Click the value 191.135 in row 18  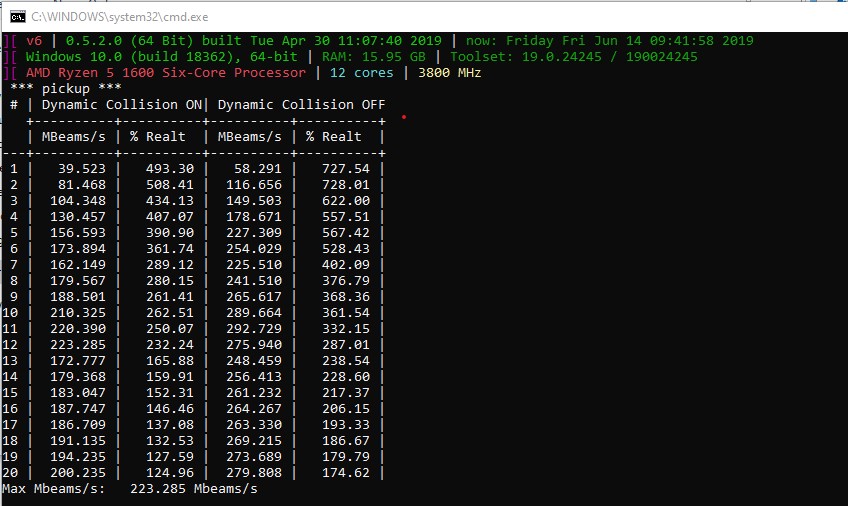(x=78, y=441)
